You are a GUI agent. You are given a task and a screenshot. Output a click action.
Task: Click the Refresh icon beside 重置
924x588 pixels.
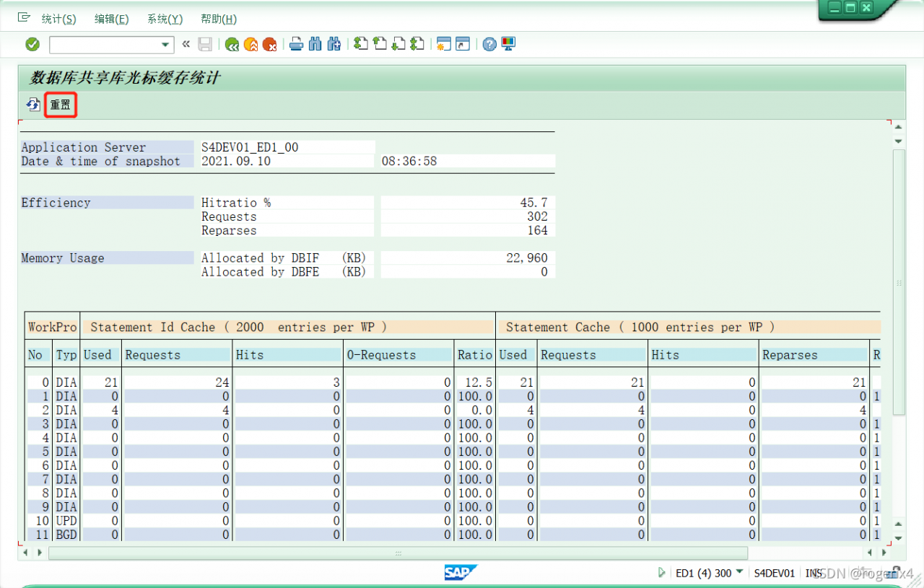33,105
